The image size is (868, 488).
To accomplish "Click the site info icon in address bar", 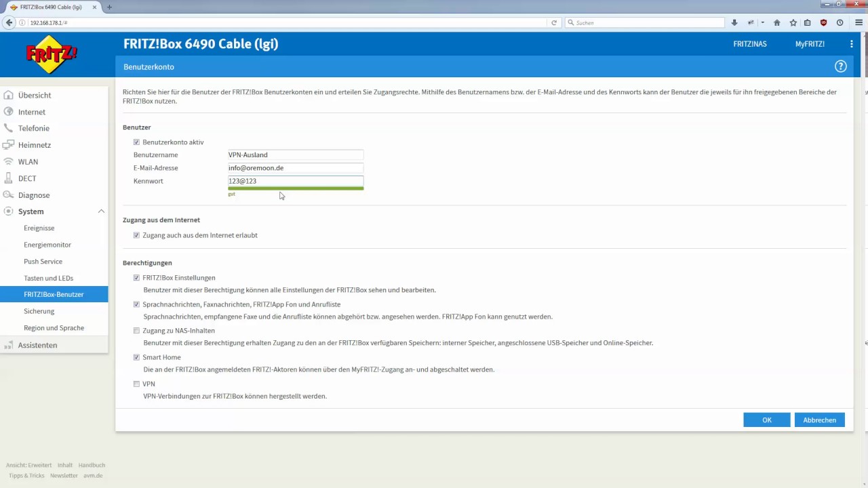I will point(22,22).
